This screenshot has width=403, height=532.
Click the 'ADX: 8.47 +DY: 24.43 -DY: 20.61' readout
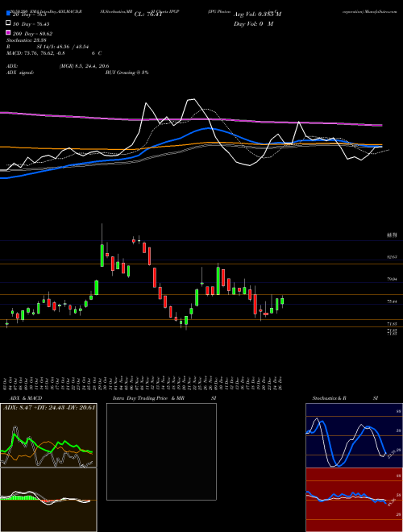coord(49,407)
